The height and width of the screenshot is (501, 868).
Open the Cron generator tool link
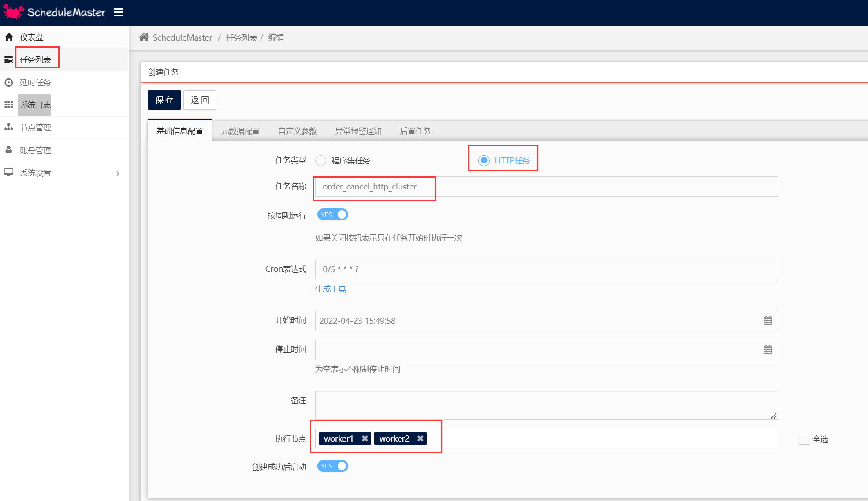point(330,289)
